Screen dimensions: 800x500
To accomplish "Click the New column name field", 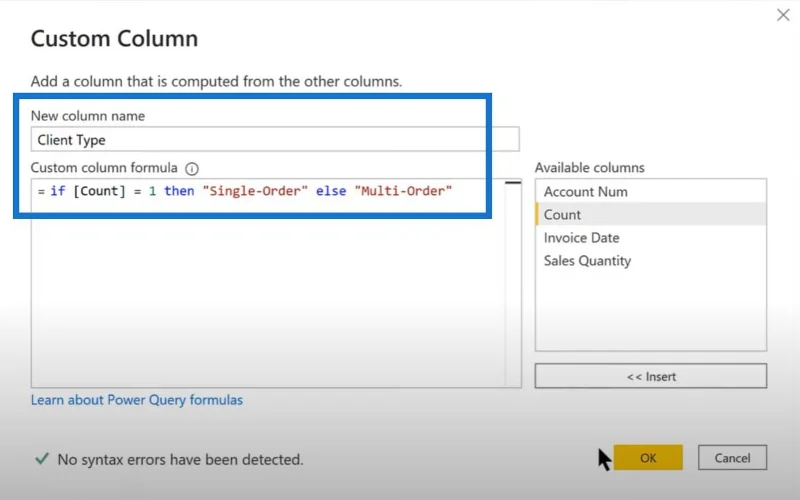I will click(x=275, y=139).
